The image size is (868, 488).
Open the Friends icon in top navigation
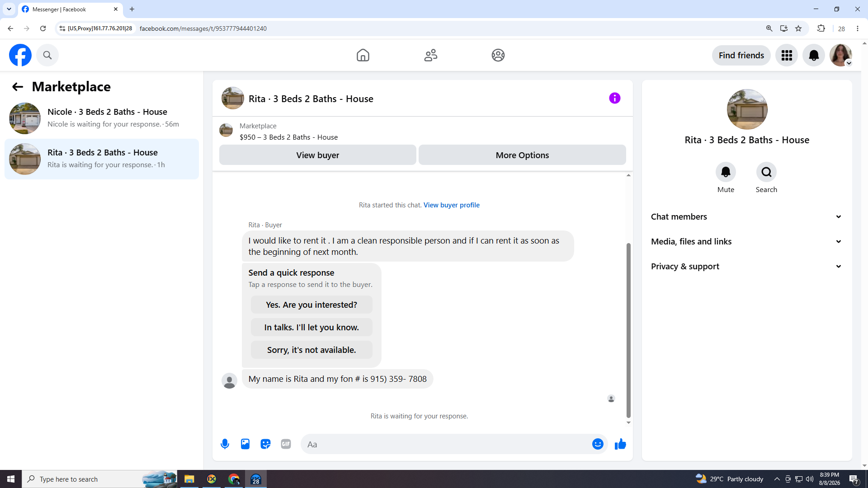coord(430,55)
